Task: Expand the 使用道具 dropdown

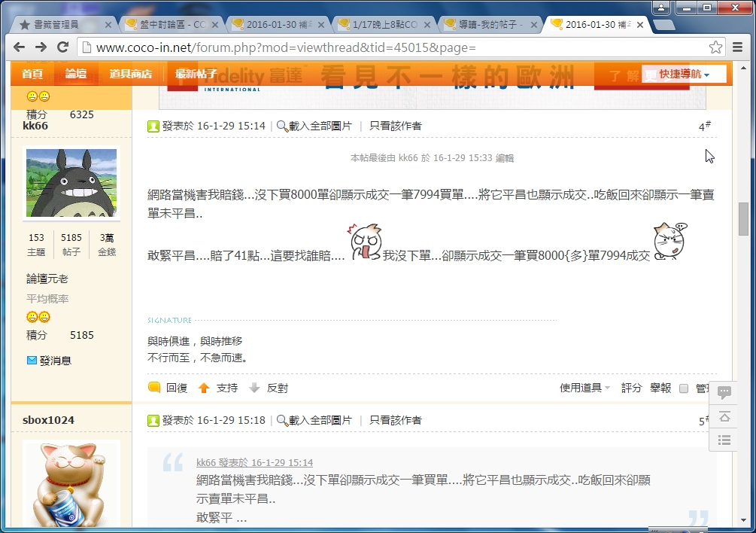Action: [x=584, y=388]
